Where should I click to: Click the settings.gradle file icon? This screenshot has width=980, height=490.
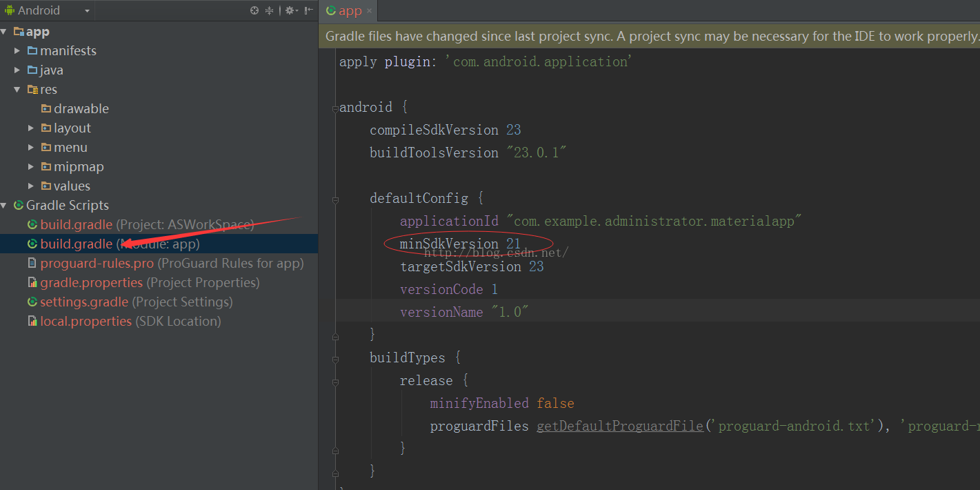[32, 302]
